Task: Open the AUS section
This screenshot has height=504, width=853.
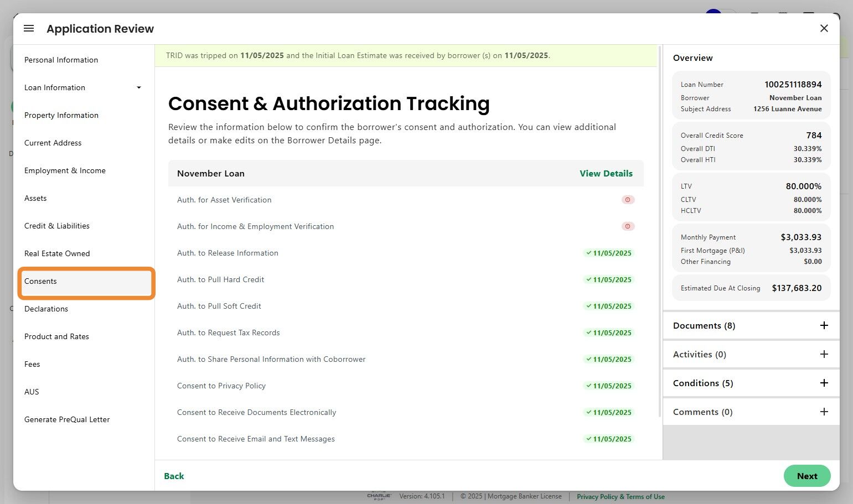Action: (x=32, y=392)
